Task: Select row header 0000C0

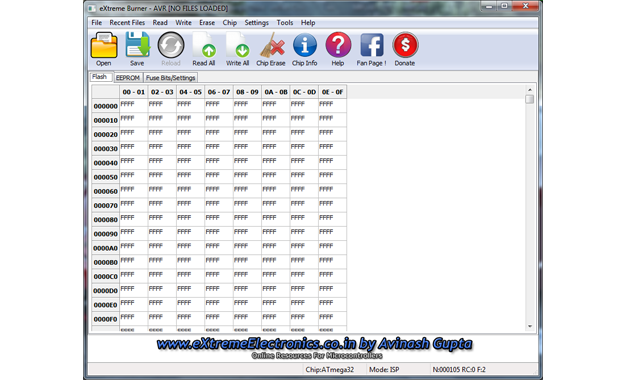Action: [x=105, y=276]
